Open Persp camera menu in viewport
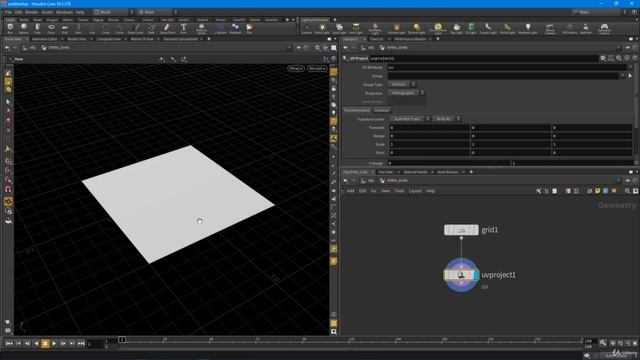This screenshot has width=640, height=360. [x=296, y=68]
